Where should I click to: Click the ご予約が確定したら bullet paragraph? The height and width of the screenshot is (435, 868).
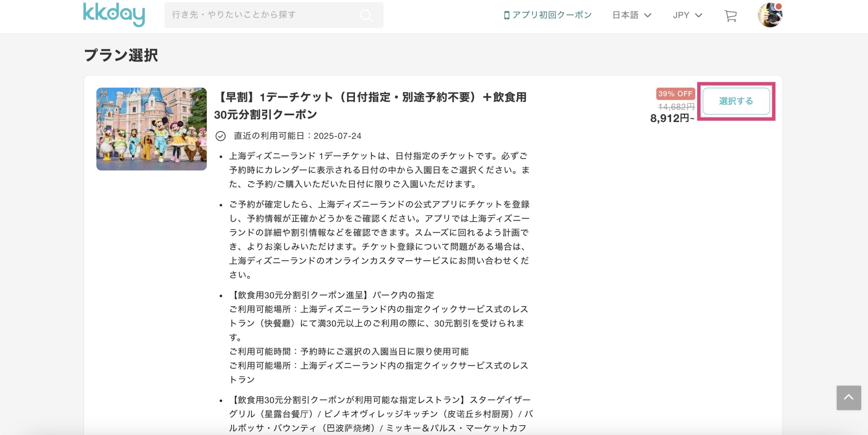point(379,240)
